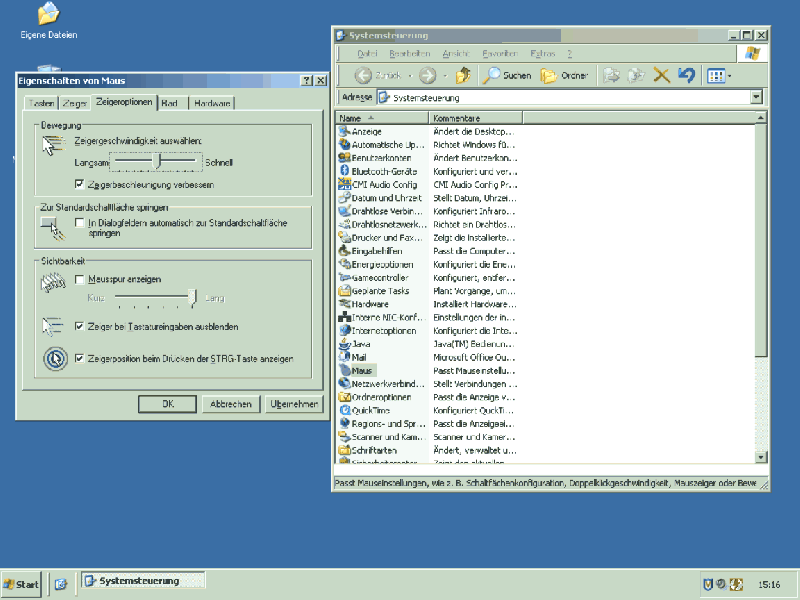Enable Mausspur anzeigen checkbox
The image size is (800, 600).
(x=79, y=279)
